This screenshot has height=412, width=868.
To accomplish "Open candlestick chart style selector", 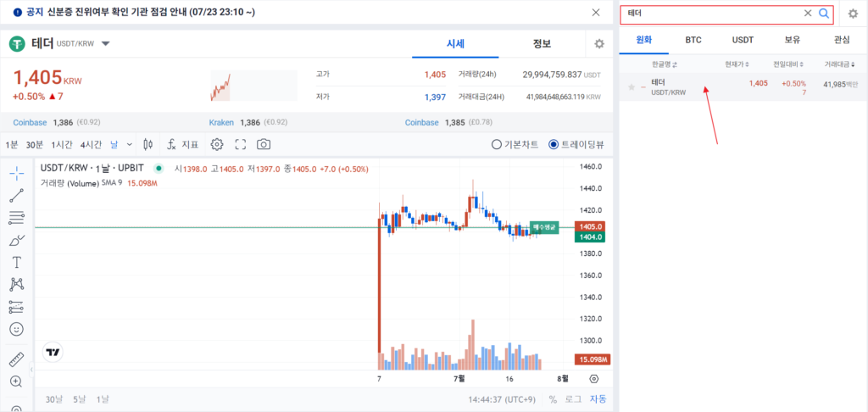I will pos(147,144).
